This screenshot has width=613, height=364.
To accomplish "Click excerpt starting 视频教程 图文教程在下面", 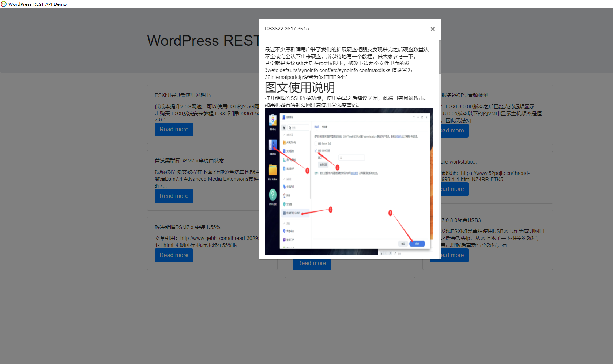I will click(207, 179).
